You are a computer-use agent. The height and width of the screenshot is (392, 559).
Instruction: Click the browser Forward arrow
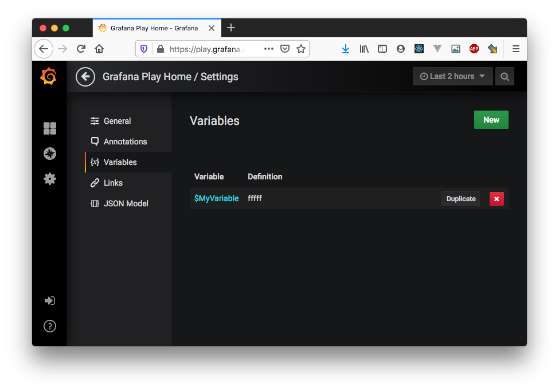pos(62,49)
